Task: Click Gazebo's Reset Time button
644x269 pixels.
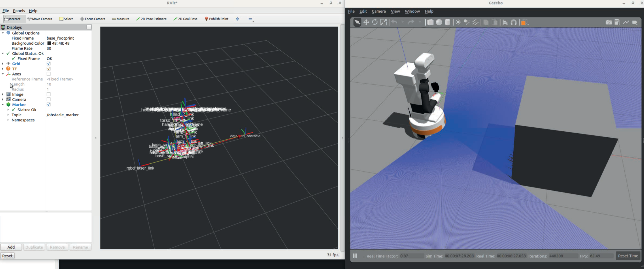Action: [628, 256]
